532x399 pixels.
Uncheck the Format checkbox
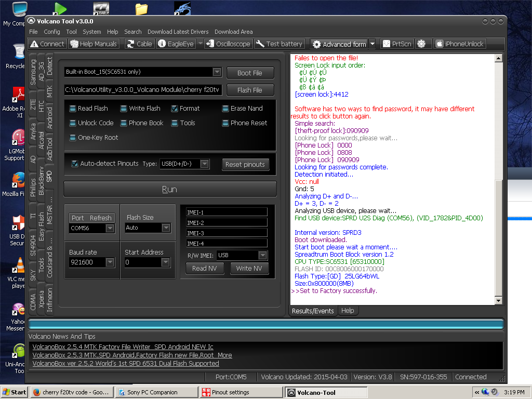click(175, 109)
